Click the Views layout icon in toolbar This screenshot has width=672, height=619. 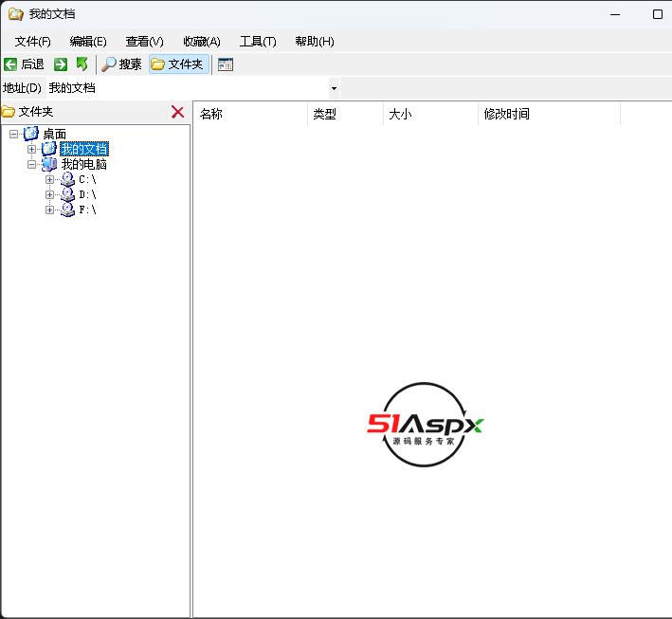[x=226, y=64]
